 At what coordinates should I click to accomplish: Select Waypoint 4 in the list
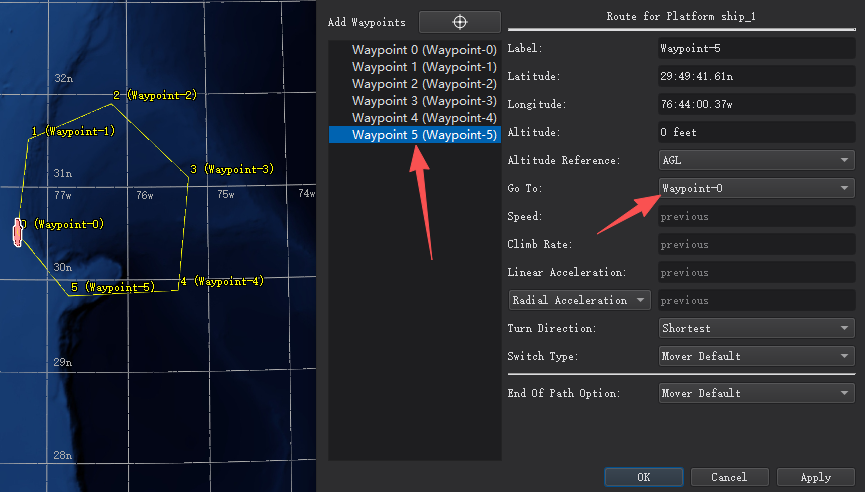[415, 118]
